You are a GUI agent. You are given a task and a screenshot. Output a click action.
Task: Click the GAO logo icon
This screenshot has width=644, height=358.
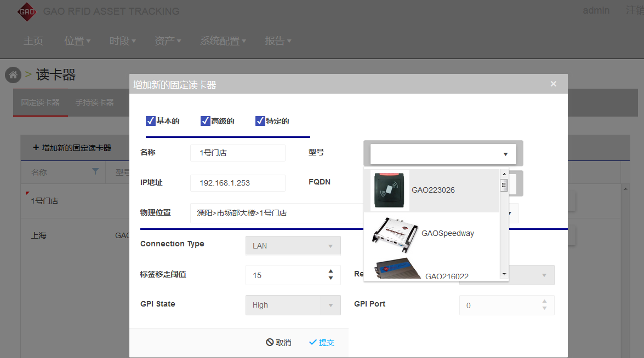pos(26,11)
